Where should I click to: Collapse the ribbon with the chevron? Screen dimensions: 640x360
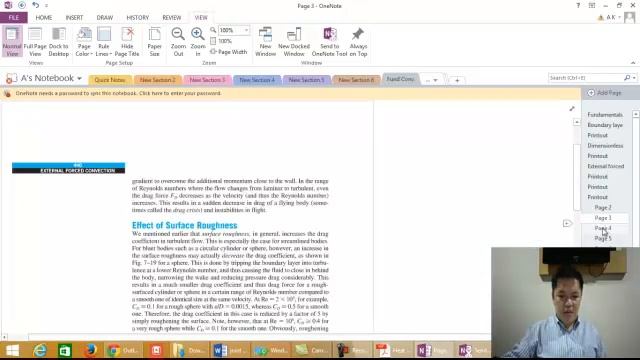(x=633, y=63)
